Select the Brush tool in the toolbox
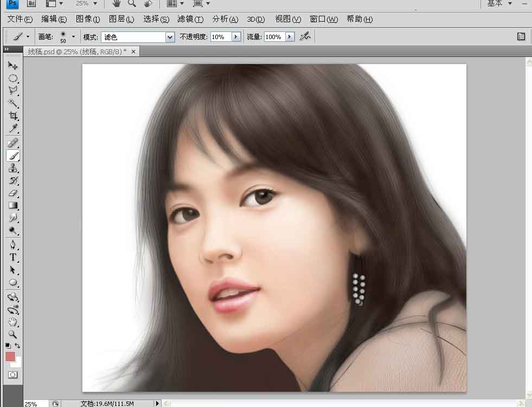Viewport: 532px width, 407px height. [x=13, y=155]
